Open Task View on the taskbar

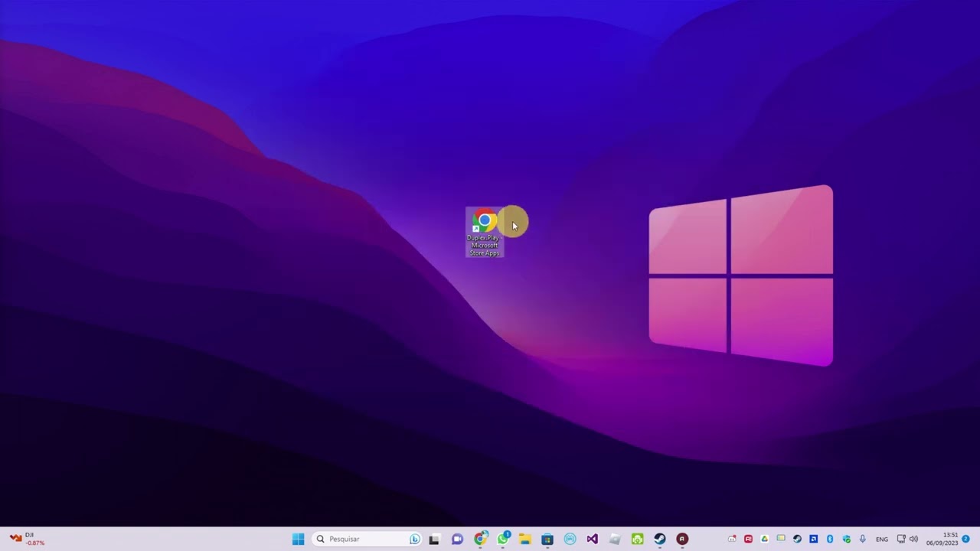tap(434, 540)
